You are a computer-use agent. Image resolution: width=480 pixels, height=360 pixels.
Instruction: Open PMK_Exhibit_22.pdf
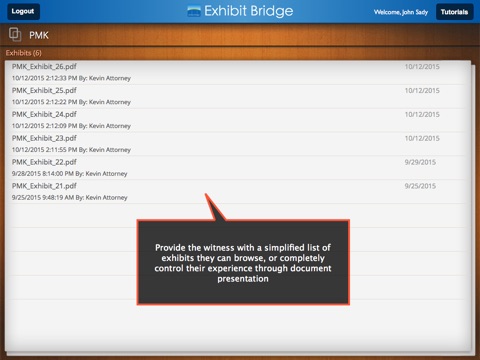click(x=44, y=162)
